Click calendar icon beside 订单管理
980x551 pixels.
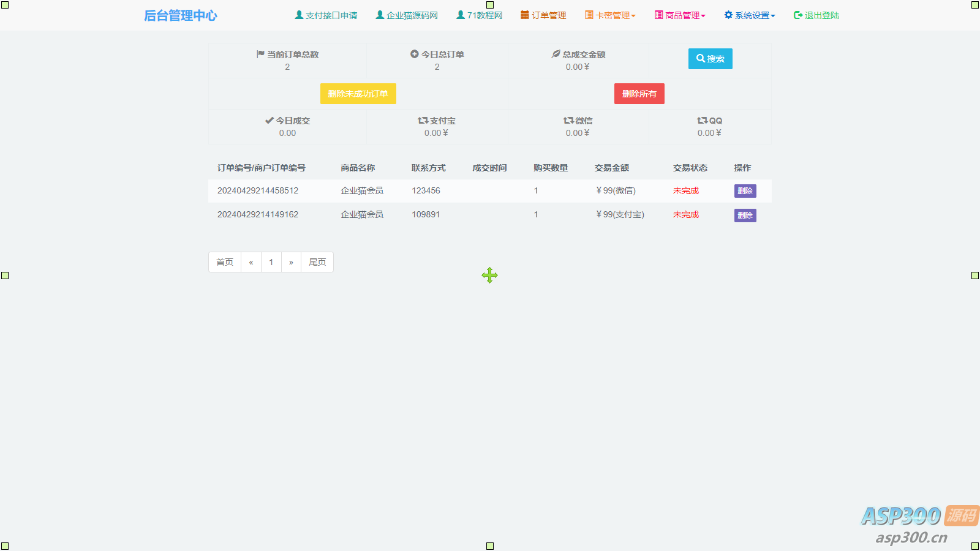click(x=525, y=15)
